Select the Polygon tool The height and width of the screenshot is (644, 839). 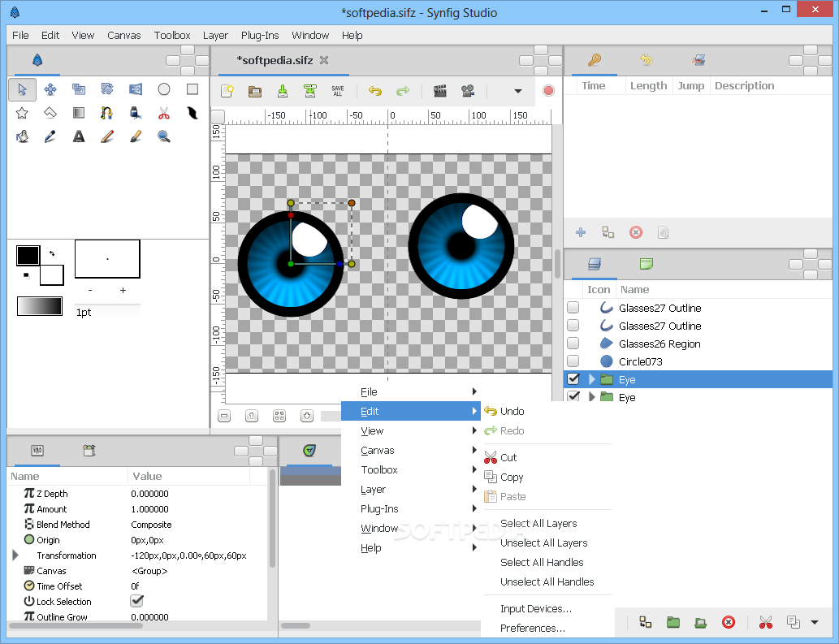(50, 113)
